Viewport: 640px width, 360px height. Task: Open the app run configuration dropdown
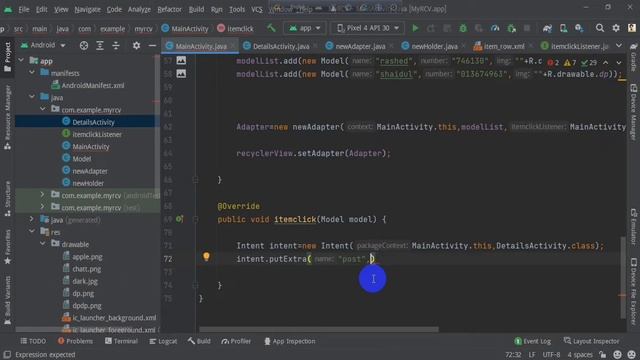(304, 28)
